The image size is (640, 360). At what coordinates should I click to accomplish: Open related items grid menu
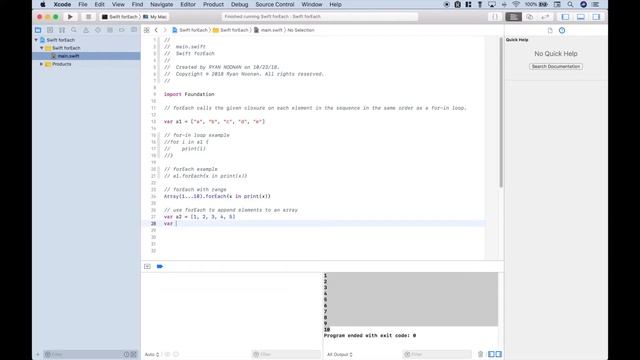pos(147,30)
